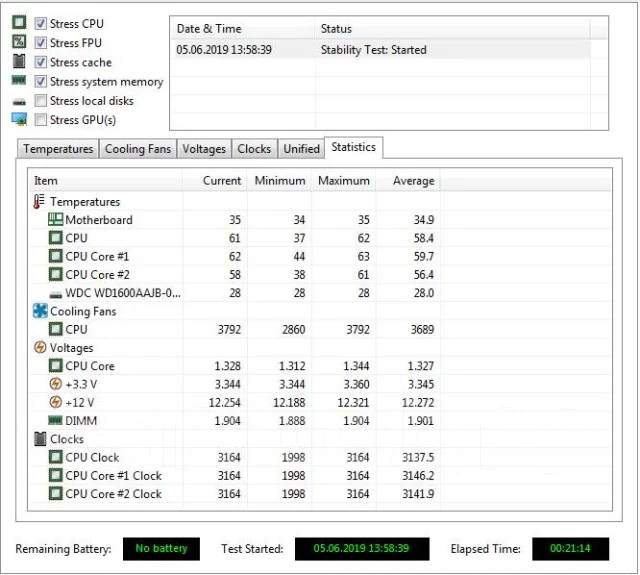Click the DIMM memory module icon

[x=56, y=420]
